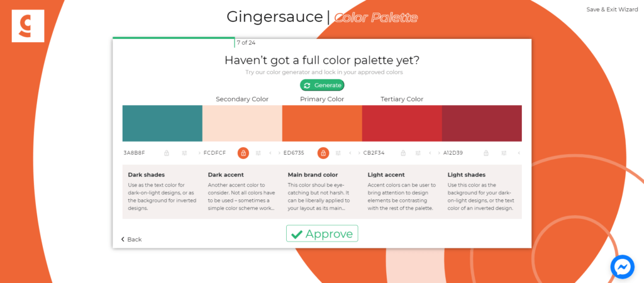This screenshot has height=283, width=644.
Task: Unlock the ED6735 primary color
Action: coord(323,153)
